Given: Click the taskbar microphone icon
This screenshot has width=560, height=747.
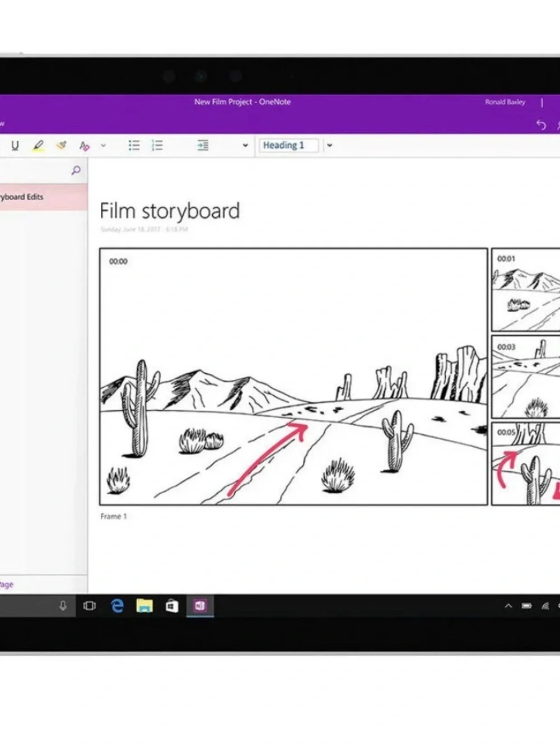Looking at the screenshot, I should 63,606.
